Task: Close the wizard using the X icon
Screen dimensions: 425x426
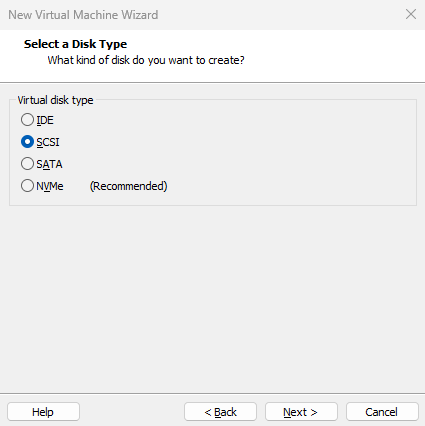Action: tap(411, 14)
